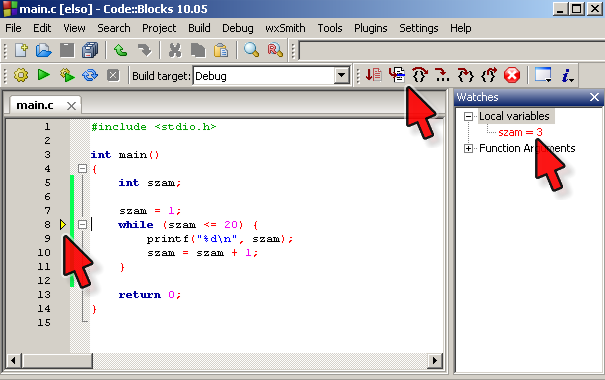Click the New file icon

tap(21, 50)
